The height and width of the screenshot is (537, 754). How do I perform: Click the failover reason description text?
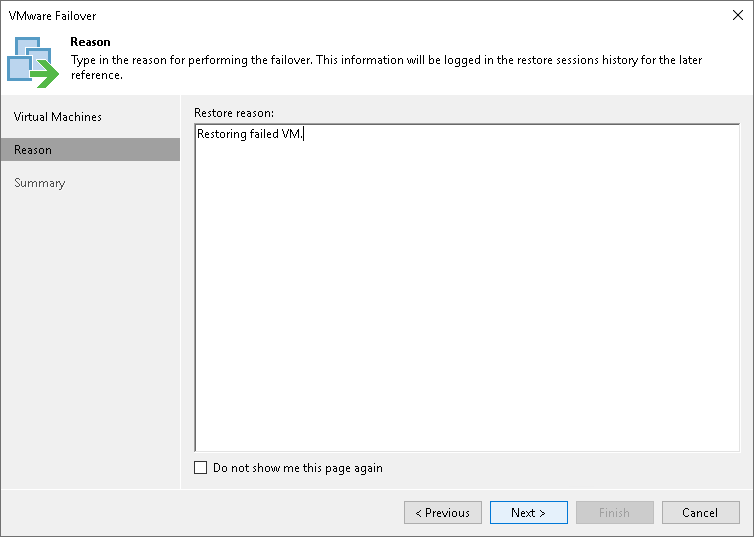pos(386,67)
